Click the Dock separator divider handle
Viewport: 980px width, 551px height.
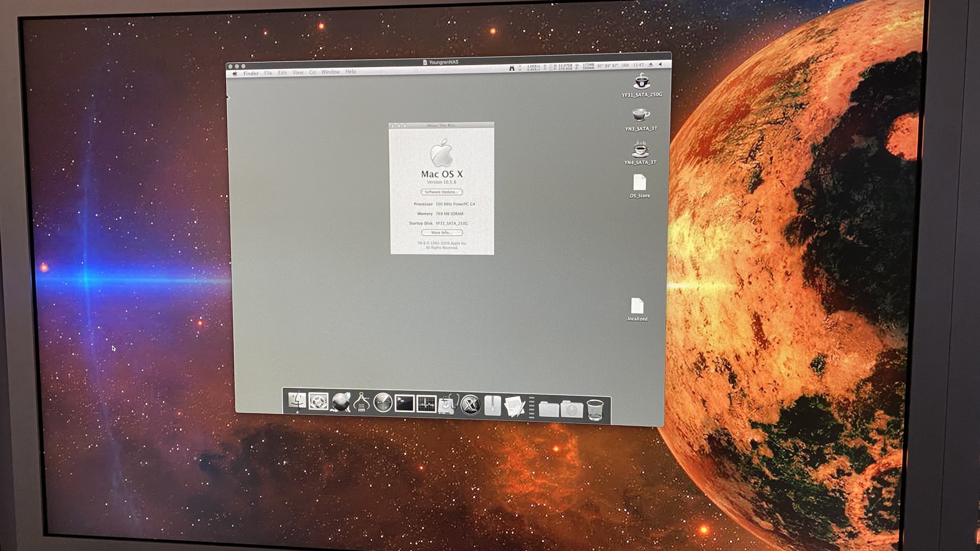(532, 407)
